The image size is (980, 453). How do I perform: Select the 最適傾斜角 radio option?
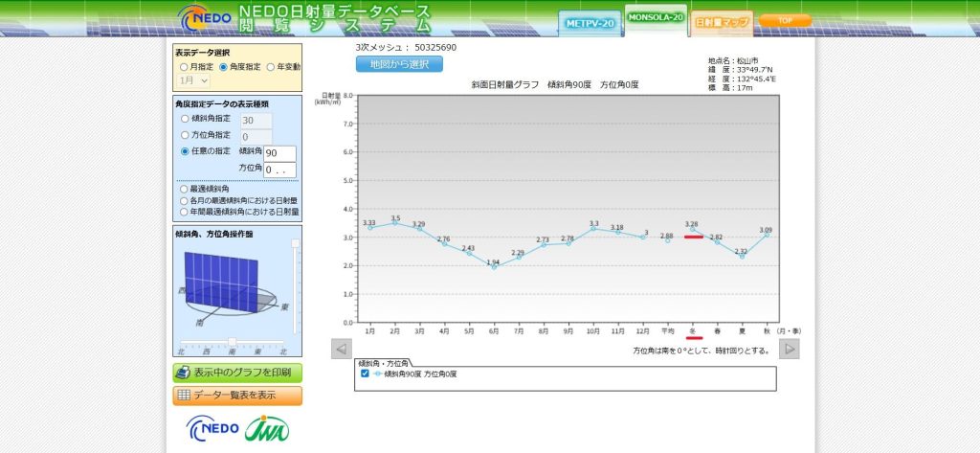point(184,190)
